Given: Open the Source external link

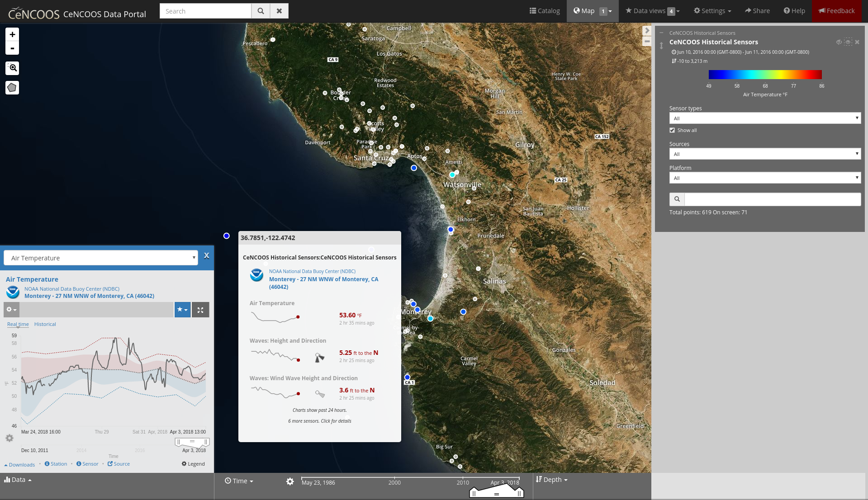Looking at the screenshot, I should (x=119, y=464).
